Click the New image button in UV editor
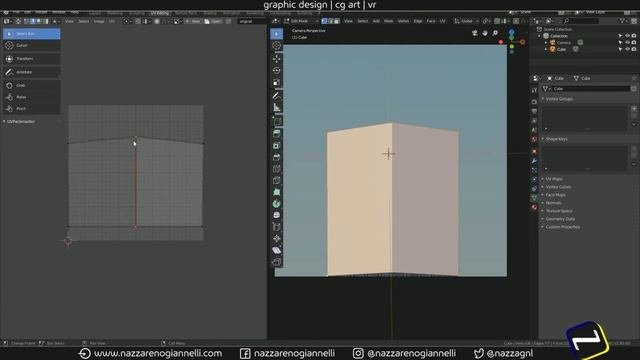The height and width of the screenshot is (360, 640). point(193,21)
